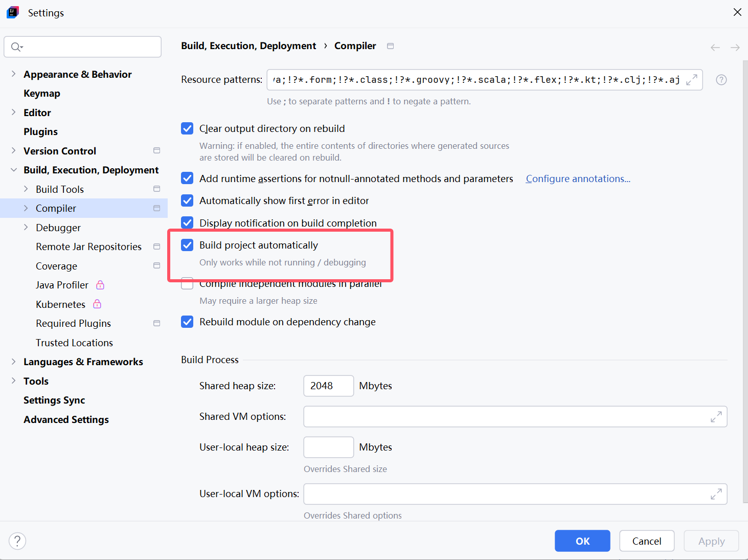Image resolution: width=748 pixels, height=560 pixels.
Task: Click the lock icon next to Kubernetes
Action: click(x=97, y=304)
